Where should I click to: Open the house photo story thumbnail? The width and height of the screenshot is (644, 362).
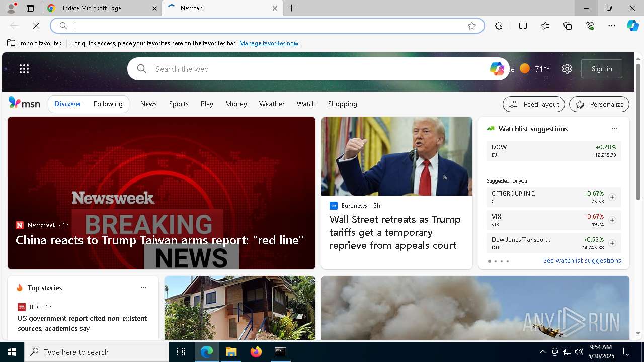[240, 308]
